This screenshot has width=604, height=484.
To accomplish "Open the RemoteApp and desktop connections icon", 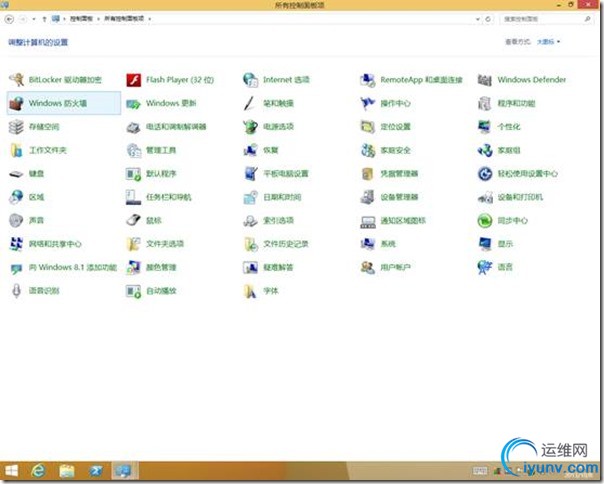I will pos(367,80).
